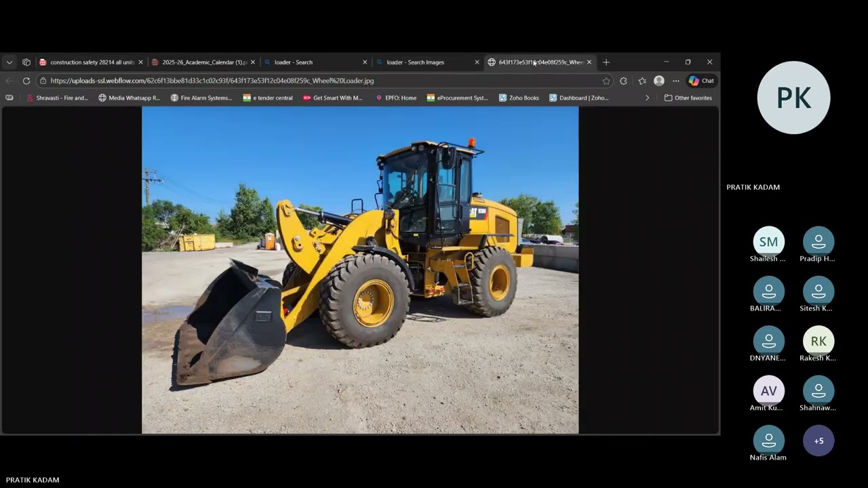Open Shravasti - Fire bookmark
The image size is (868, 488).
click(x=57, y=98)
